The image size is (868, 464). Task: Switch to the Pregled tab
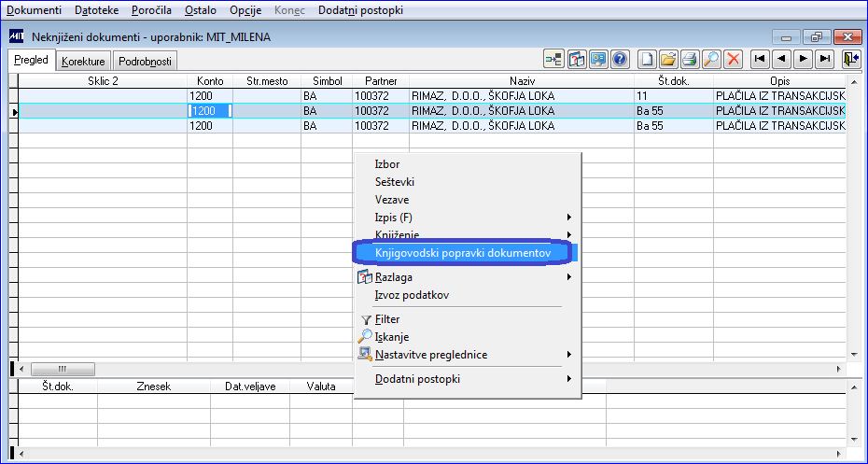tap(31, 60)
